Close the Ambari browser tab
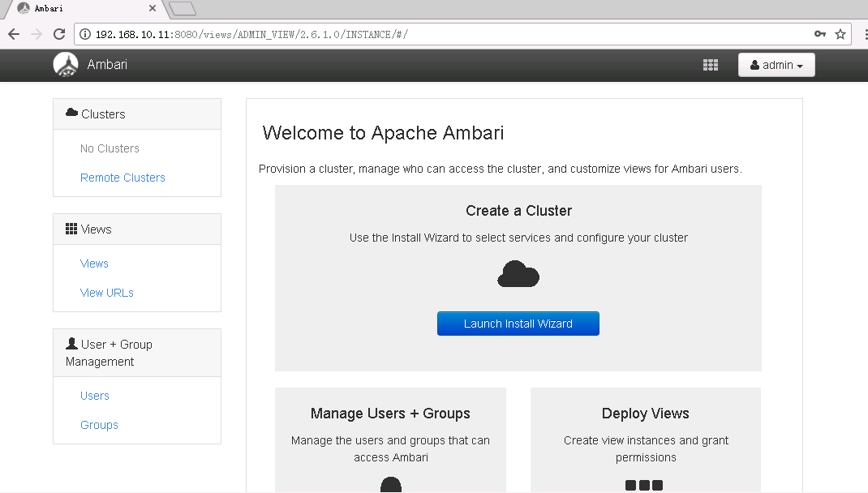Screen dimensions: 868x493 [x=153, y=8]
